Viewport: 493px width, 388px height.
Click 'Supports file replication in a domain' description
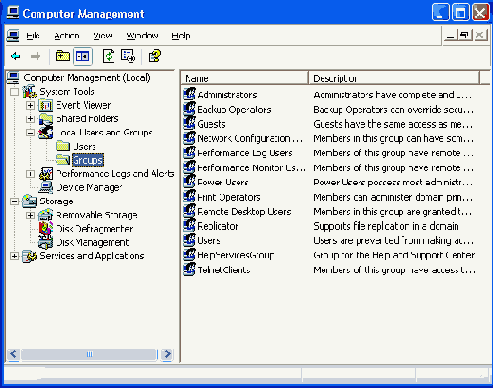(x=386, y=226)
